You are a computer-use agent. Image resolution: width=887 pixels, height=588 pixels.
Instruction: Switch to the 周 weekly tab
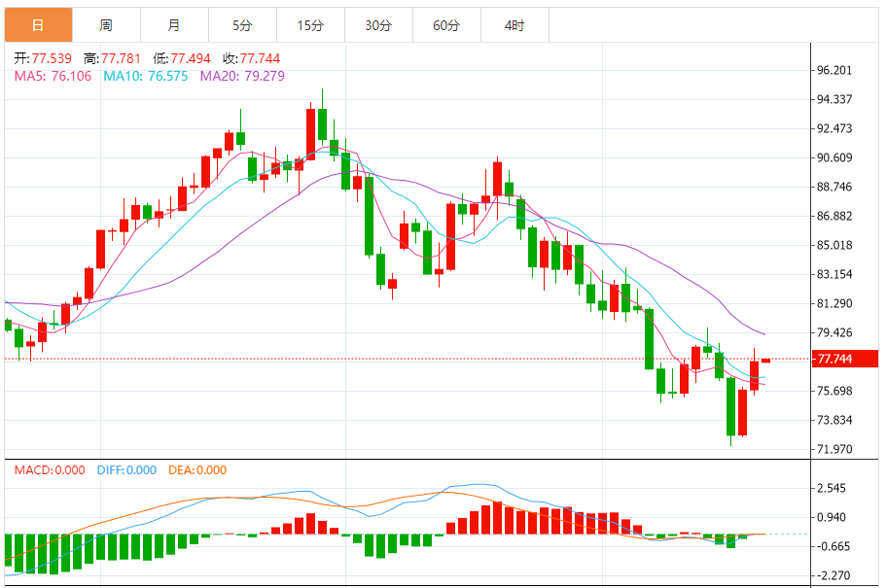point(106,25)
